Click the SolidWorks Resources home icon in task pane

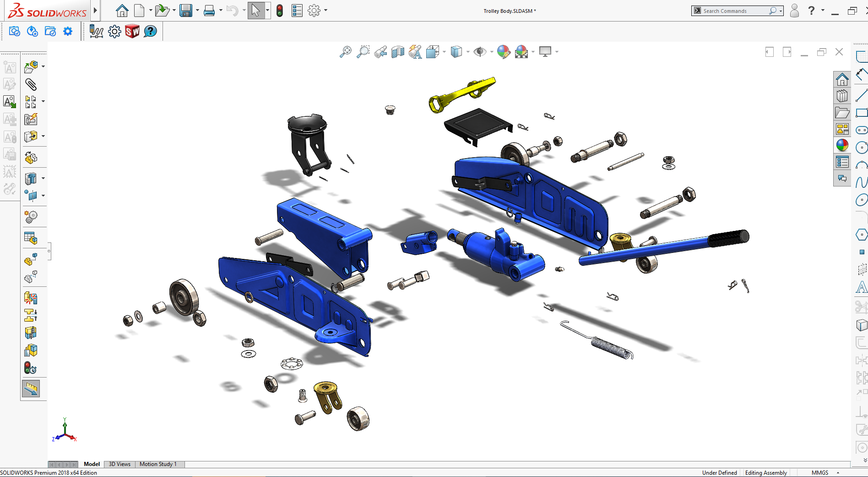(x=842, y=80)
